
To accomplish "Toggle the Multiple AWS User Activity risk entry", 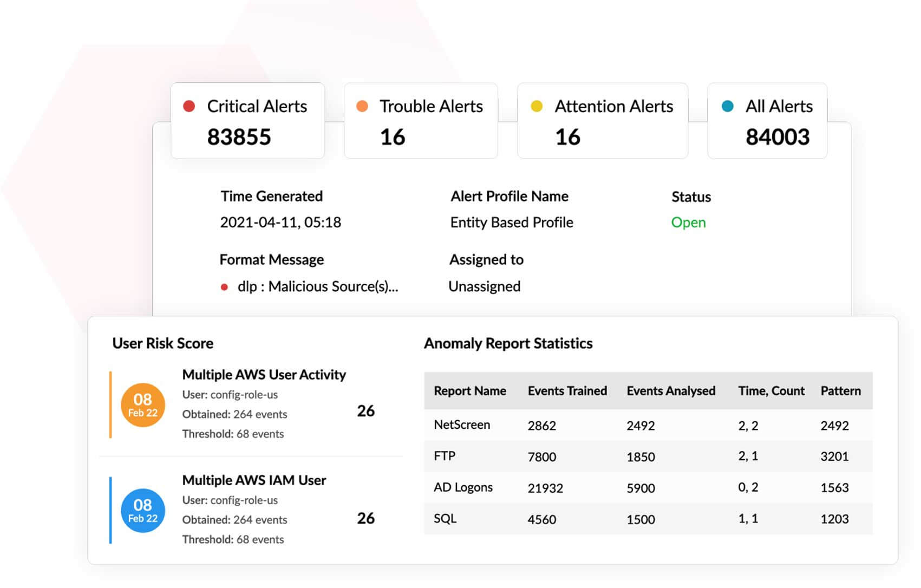I will 264,374.
